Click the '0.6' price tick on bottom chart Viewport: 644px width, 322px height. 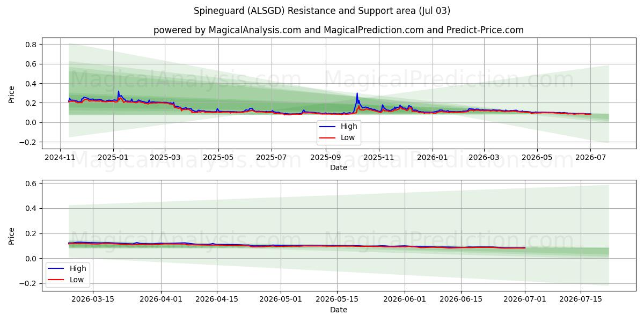(x=31, y=184)
